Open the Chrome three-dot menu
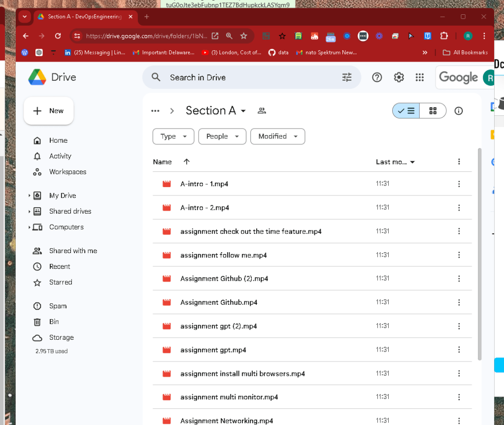This screenshot has height=425, width=504. point(484,36)
